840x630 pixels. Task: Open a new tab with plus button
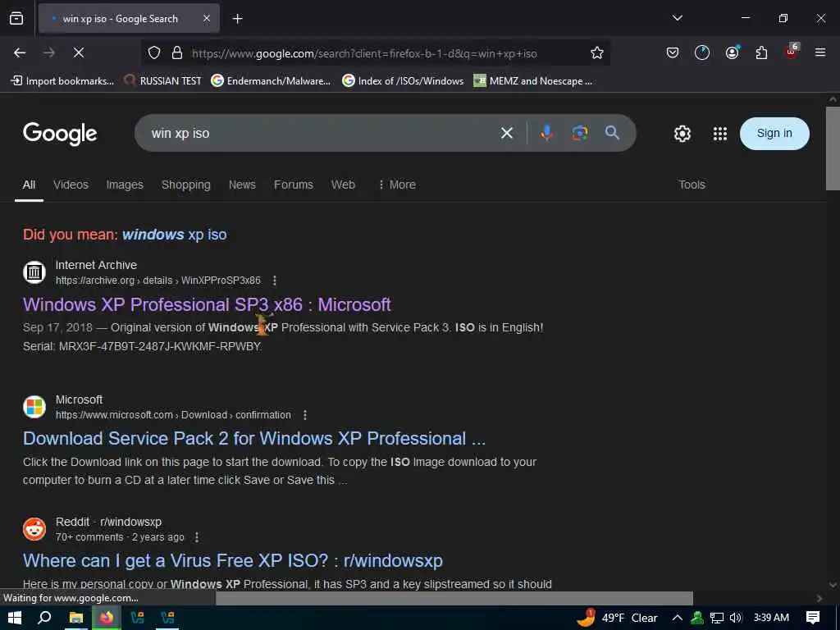coord(237,19)
